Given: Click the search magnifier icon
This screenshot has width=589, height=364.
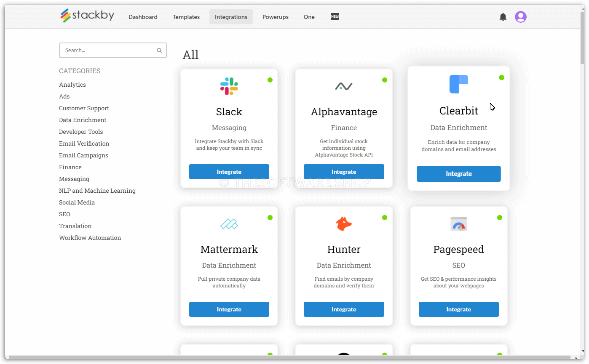Looking at the screenshot, I should pos(159,50).
